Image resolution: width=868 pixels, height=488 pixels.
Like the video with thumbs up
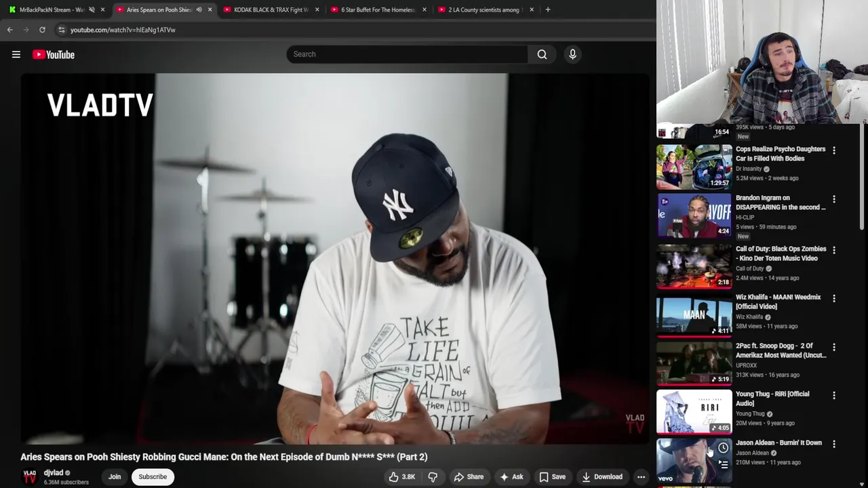pyautogui.click(x=401, y=476)
